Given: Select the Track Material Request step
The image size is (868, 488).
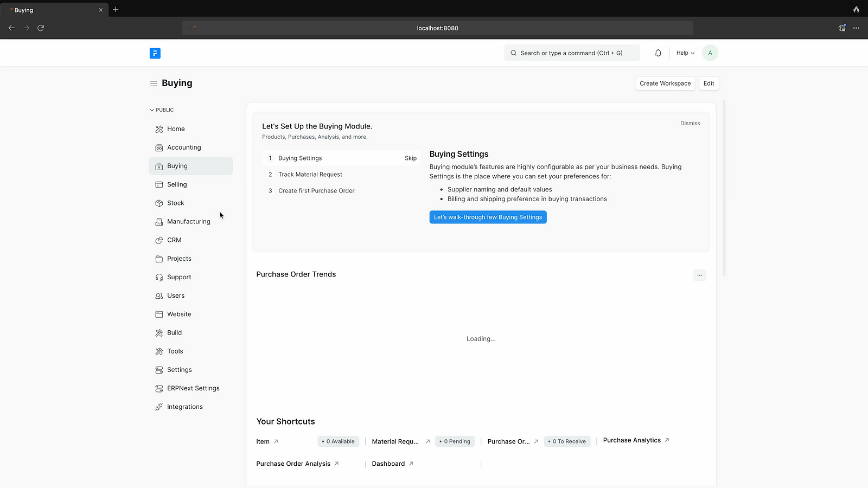Looking at the screenshot, I should [x=310, y=175].
